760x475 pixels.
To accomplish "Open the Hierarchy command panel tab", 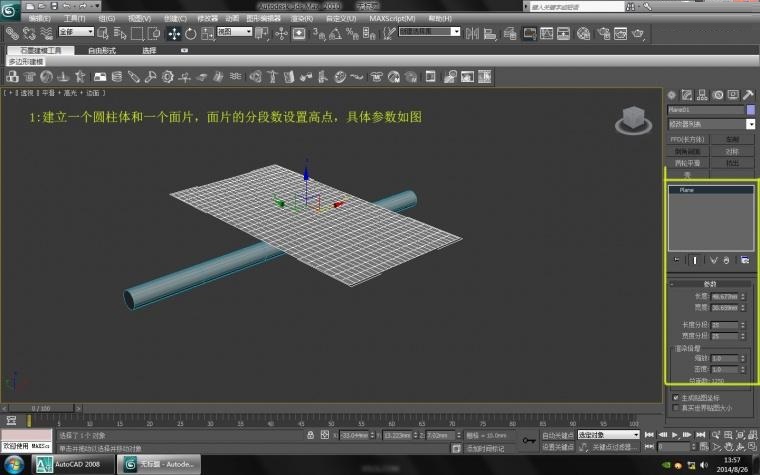I will [x=702, y=95].
